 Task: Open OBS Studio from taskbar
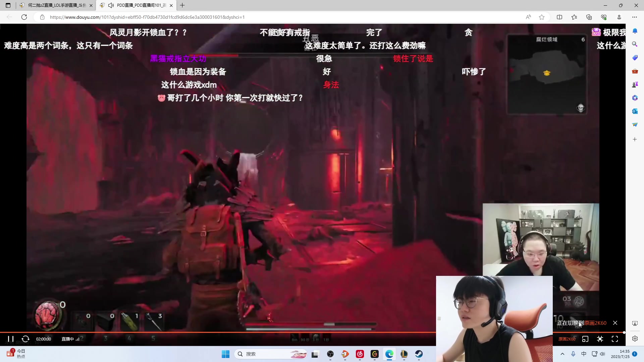point(330,354)
